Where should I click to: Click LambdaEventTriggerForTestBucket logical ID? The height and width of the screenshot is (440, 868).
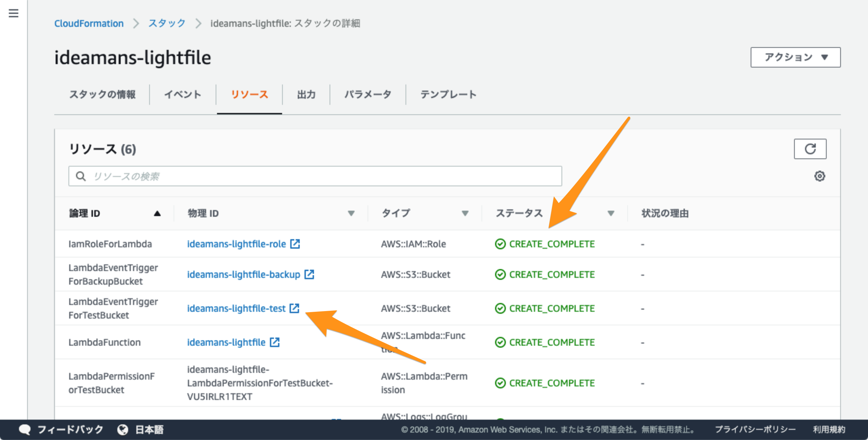point(113,308)
